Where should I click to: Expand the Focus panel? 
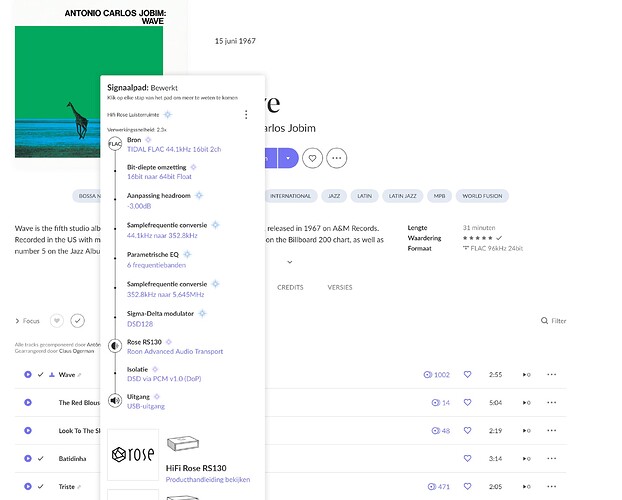pyautogui.click(x=27, y=321)
